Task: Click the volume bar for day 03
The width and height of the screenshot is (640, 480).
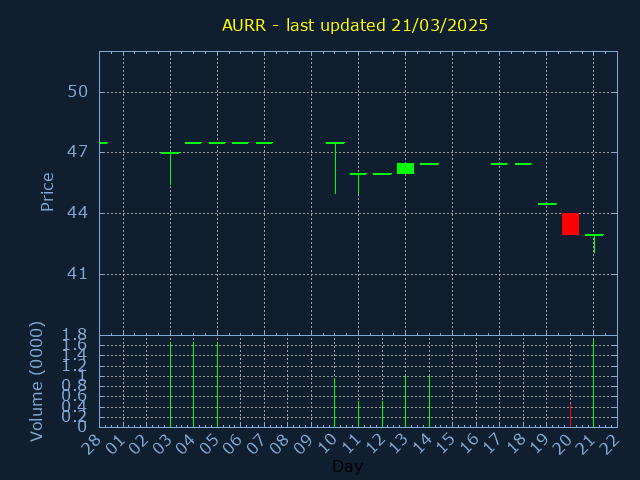Action: click(170, 385)
